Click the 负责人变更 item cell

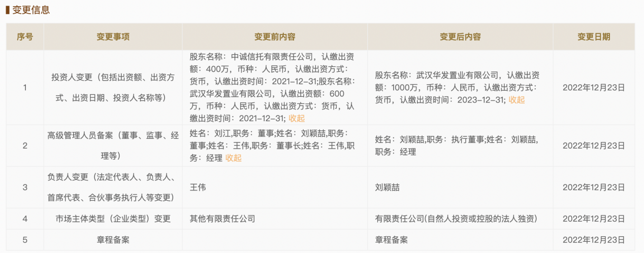tap(113, 187)
